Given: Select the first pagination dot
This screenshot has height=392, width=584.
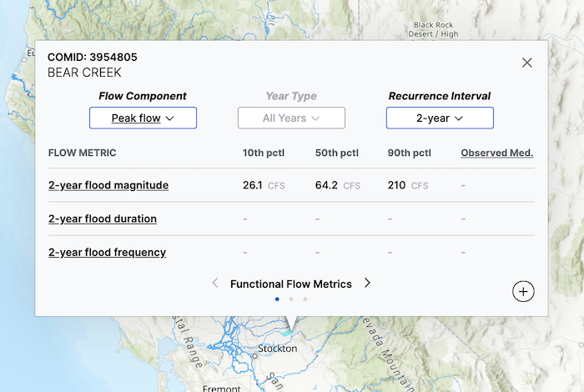Looking at the screenshot, I should [277, 299].
